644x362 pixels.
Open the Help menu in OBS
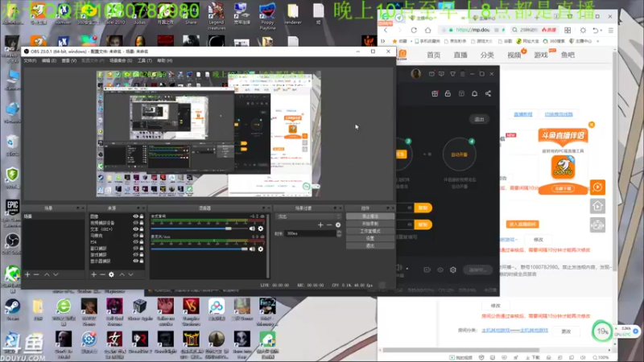[165, 61]
